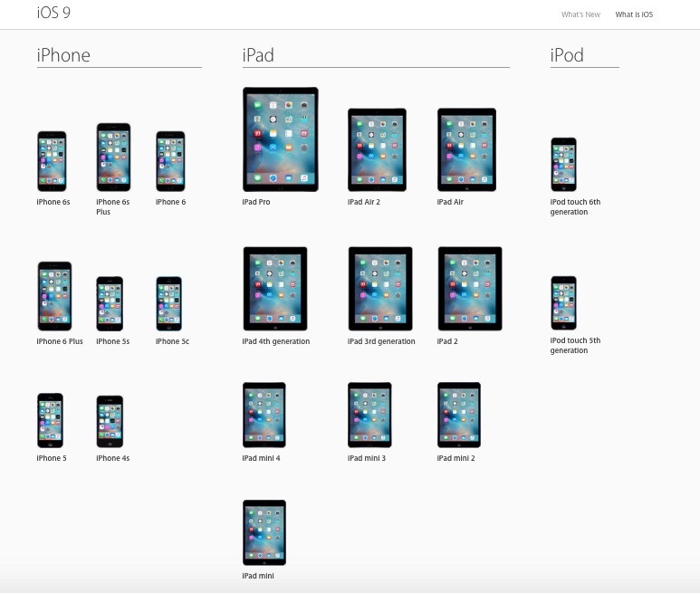Click the iPod touch 6th generation label
The height and width of the screenshot is (593, 700).
coord(575,206)
